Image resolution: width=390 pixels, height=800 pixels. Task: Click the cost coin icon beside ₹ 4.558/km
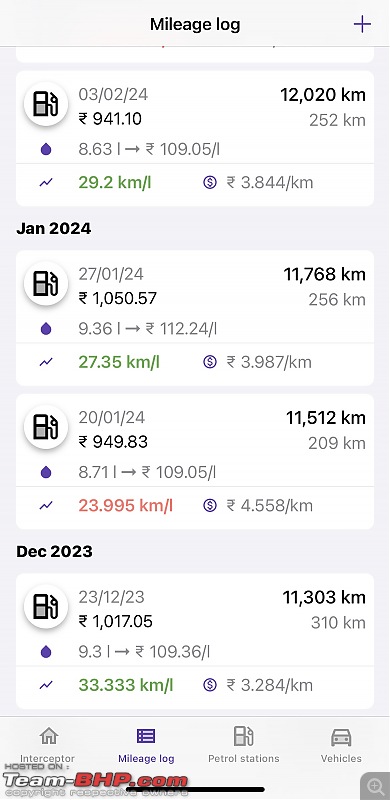pyautogui.click(x=210, y=505)
